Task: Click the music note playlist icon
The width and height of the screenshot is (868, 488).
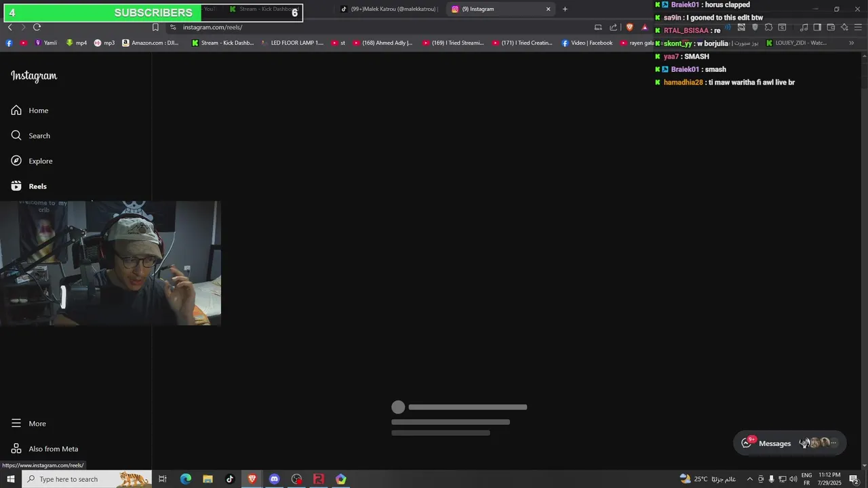Action: 804,27
